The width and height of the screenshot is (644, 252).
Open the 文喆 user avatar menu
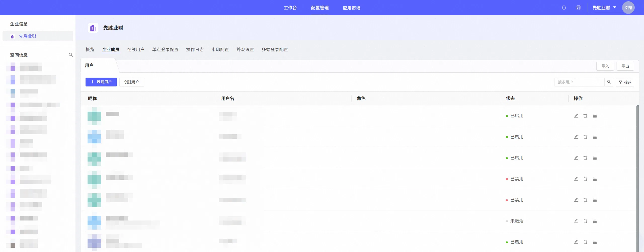628,8
